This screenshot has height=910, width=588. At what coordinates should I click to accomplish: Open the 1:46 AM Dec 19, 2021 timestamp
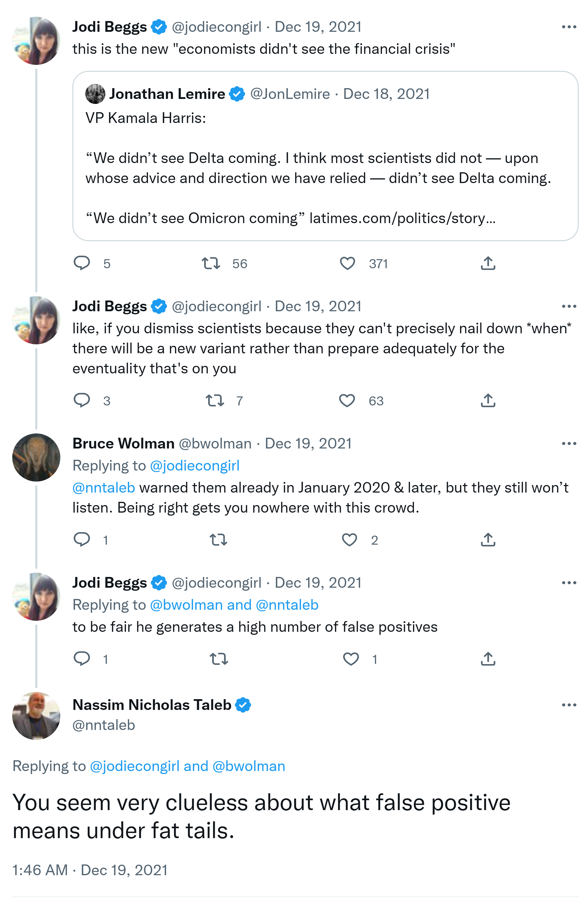[90, 870]
